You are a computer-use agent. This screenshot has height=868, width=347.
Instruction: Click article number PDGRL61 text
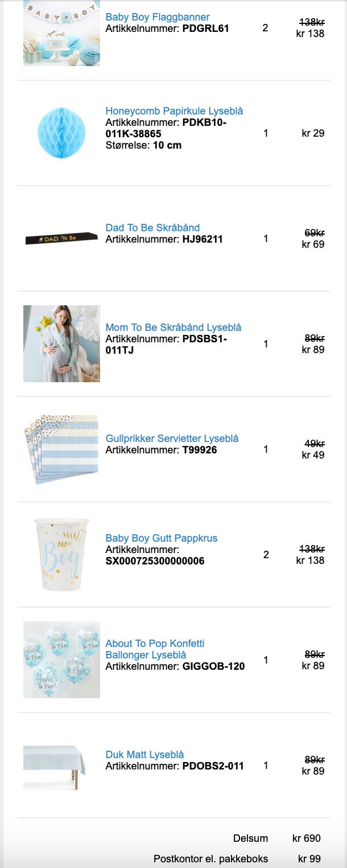205,28
